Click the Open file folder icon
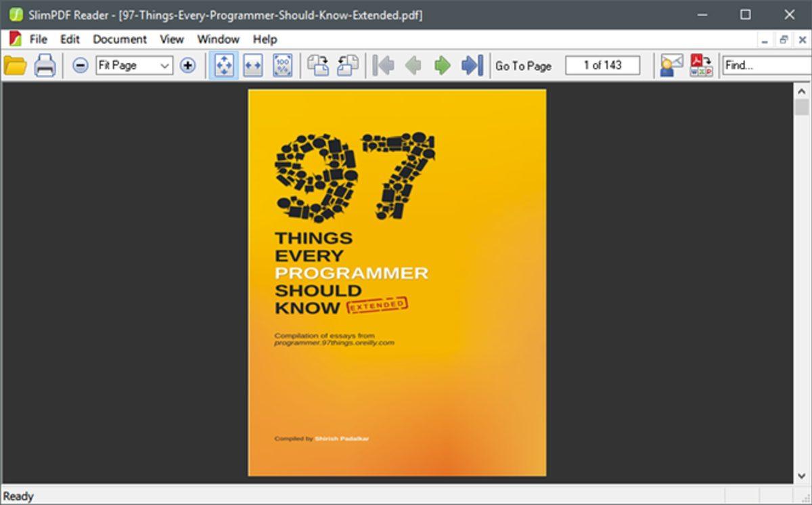 tap(15, 66)
